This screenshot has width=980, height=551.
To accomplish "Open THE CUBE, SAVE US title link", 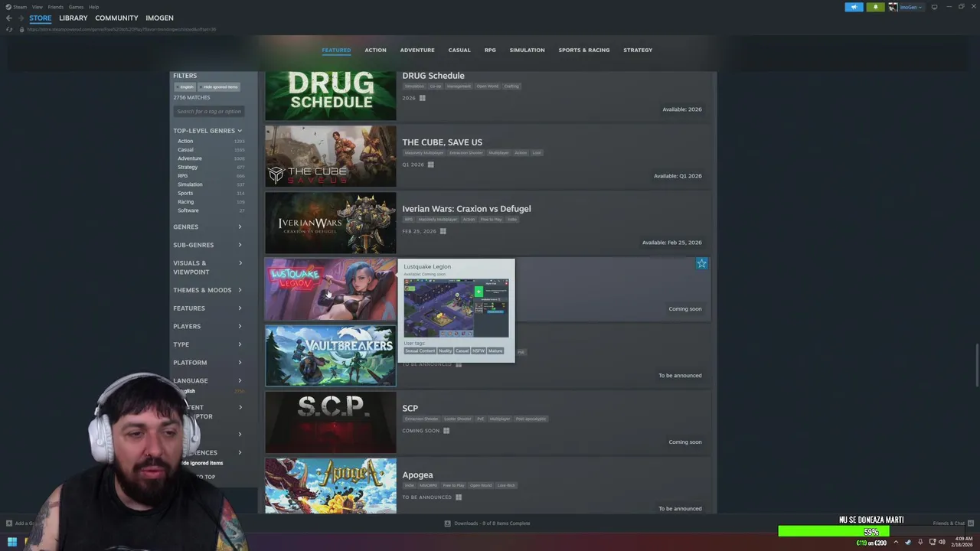I will point(442,142).
